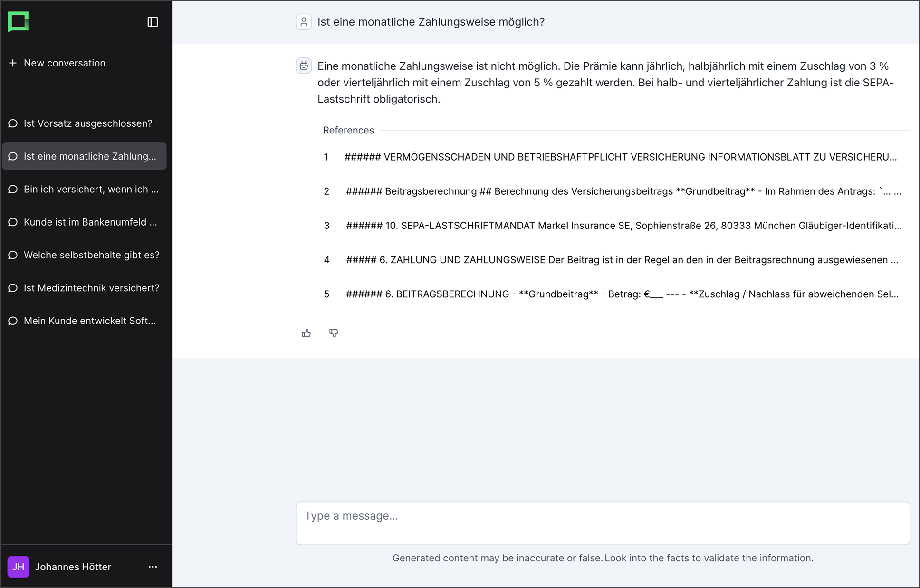Viewport: 920px width, 588px height.
Task: Open chat 'Ist Medizintechnik versichert?'
Action: coord(84,288)
